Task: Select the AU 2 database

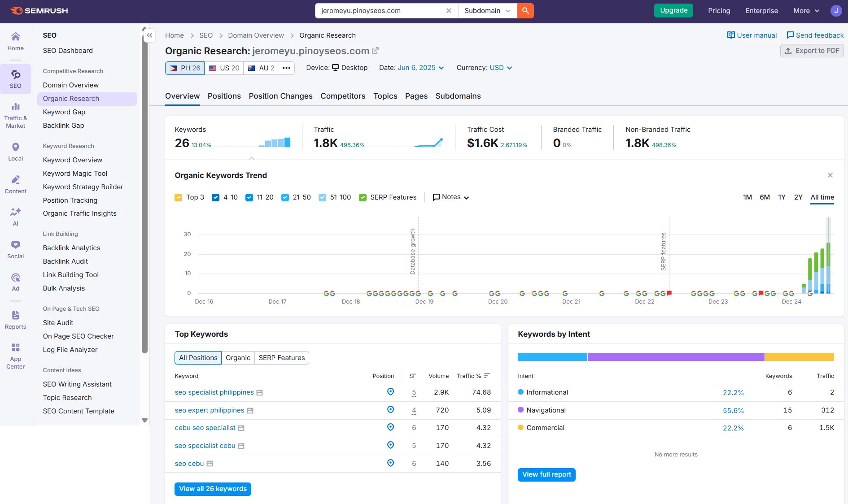Action: pyautogui.click(x=261, y=68)
